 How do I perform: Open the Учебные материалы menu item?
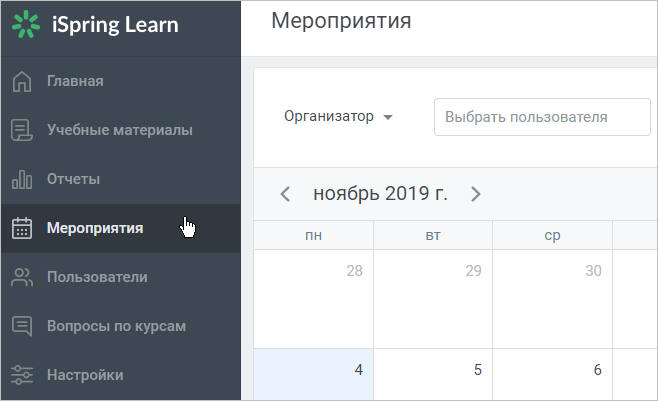pos(121,130)
